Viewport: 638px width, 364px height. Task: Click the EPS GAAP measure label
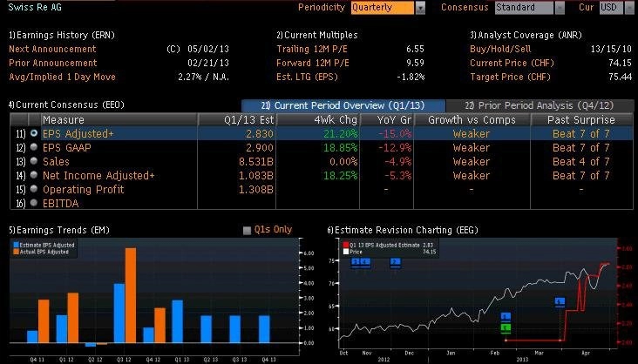tap(67, 148)
